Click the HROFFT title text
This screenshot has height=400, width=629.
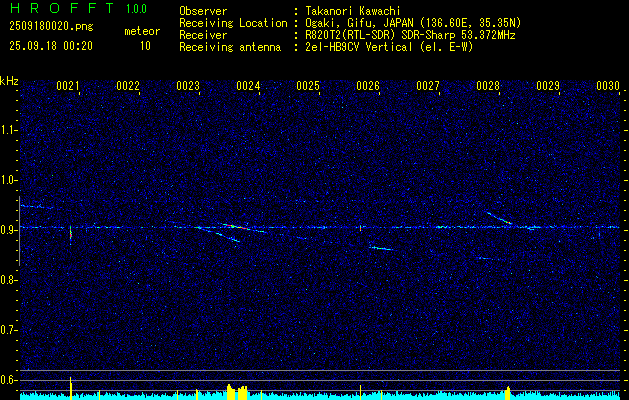62,8
